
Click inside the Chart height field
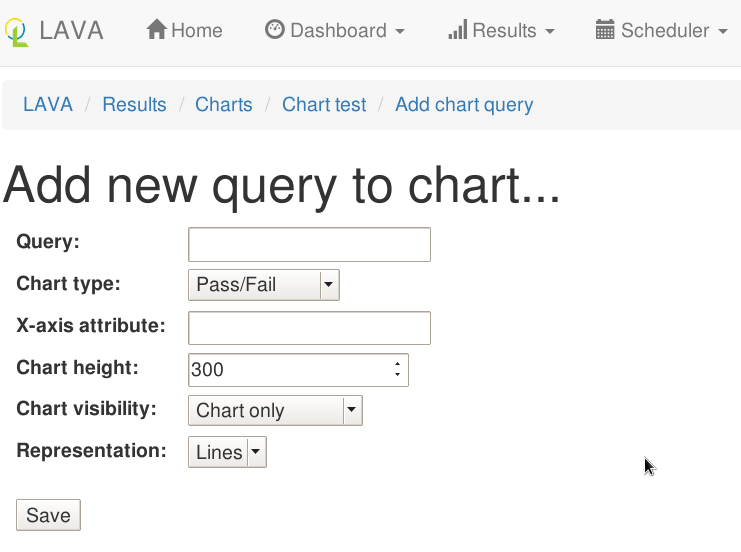(290, 370)
